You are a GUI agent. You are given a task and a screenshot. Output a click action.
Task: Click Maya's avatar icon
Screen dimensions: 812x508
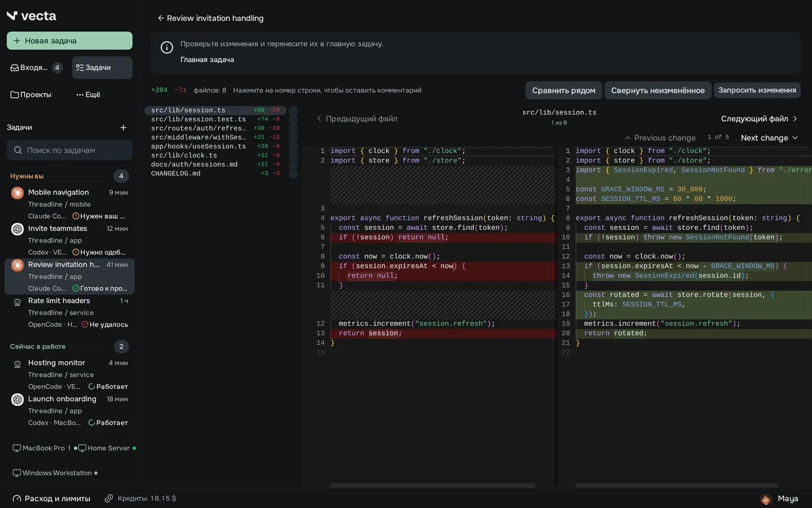[766, 499]
